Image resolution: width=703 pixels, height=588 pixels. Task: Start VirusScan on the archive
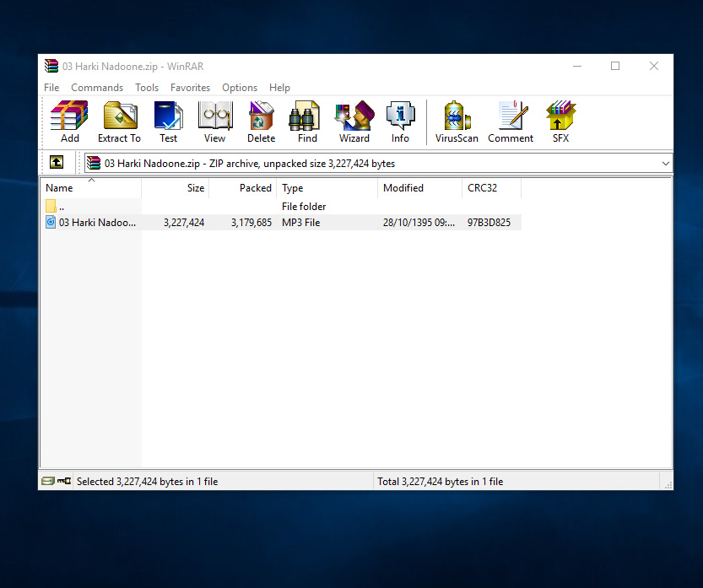457,121
